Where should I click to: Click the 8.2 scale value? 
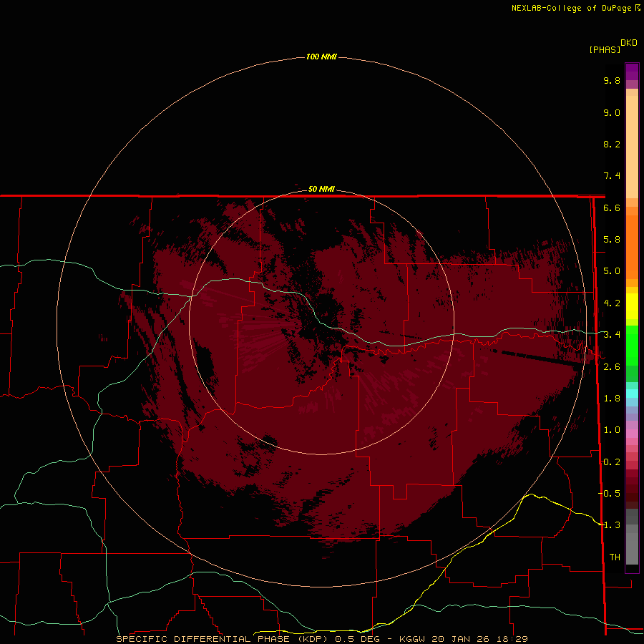(x=612, y=145)
